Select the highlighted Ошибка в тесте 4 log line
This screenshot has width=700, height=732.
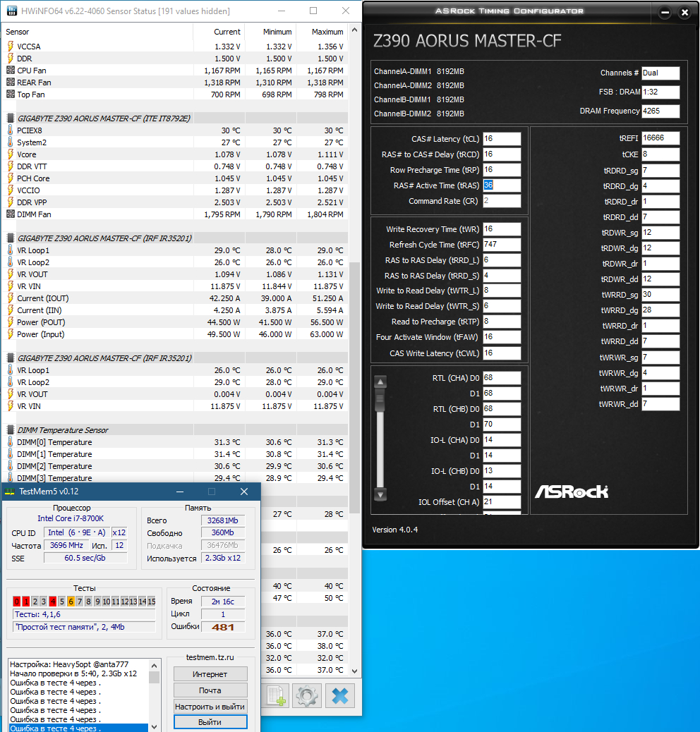coord(78,728)
